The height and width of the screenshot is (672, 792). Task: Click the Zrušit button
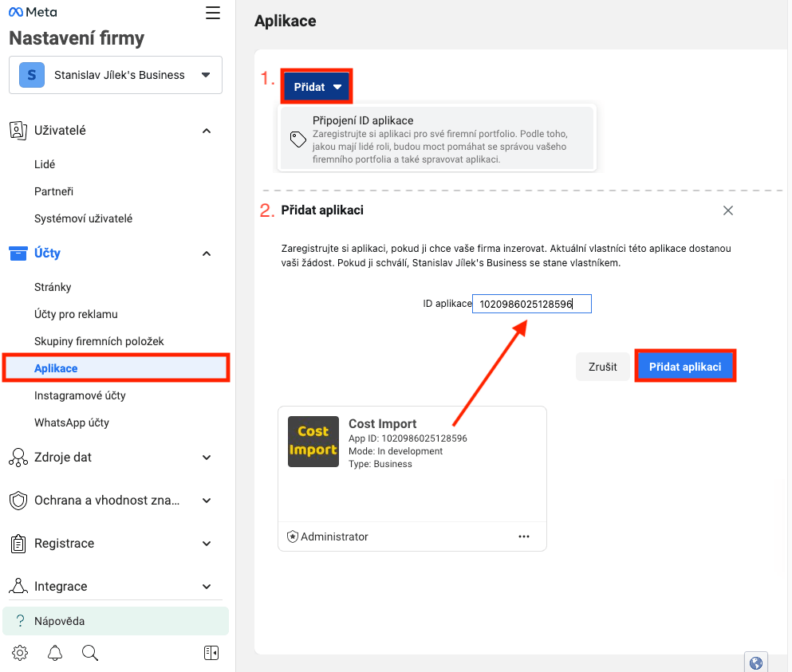point(602,367)
